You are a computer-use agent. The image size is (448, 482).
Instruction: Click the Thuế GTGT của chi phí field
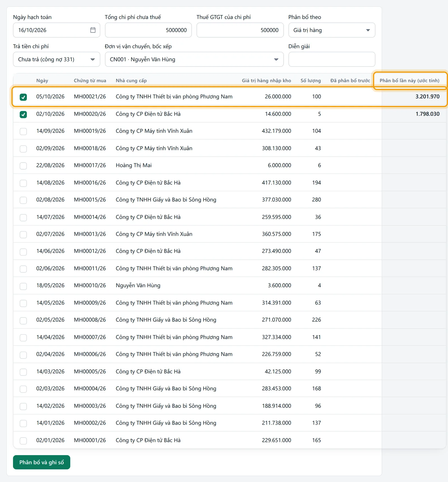point(240,30)
